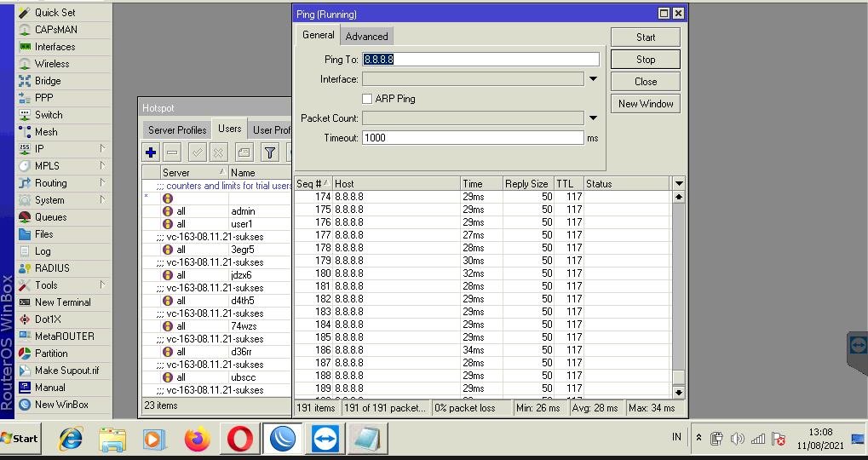The image size is (868, 460).
Task: Open Packet Count dropdown arrow
Action: (x=593, y=118)
